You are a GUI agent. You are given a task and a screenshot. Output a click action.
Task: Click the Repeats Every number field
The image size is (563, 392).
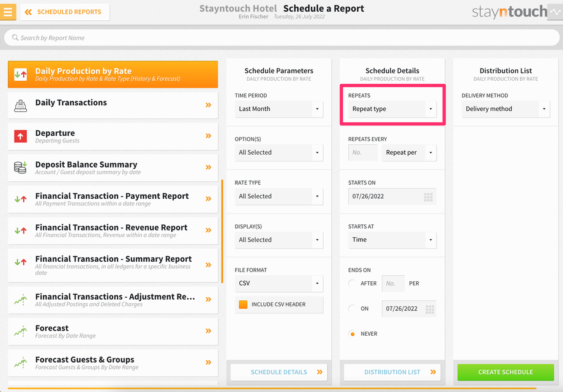[363, 152]
